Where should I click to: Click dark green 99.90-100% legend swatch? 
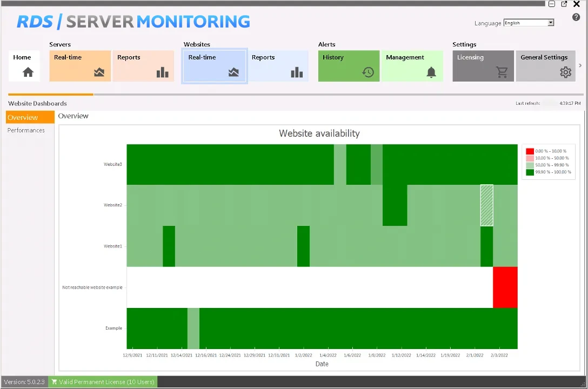(530, 172)
